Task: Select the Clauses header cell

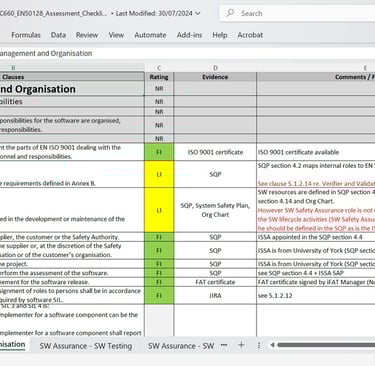Action: tap(72, 77)
